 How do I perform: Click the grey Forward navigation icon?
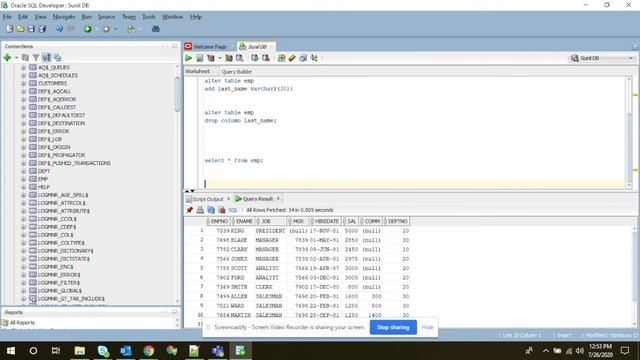click(x=106, y=29)
